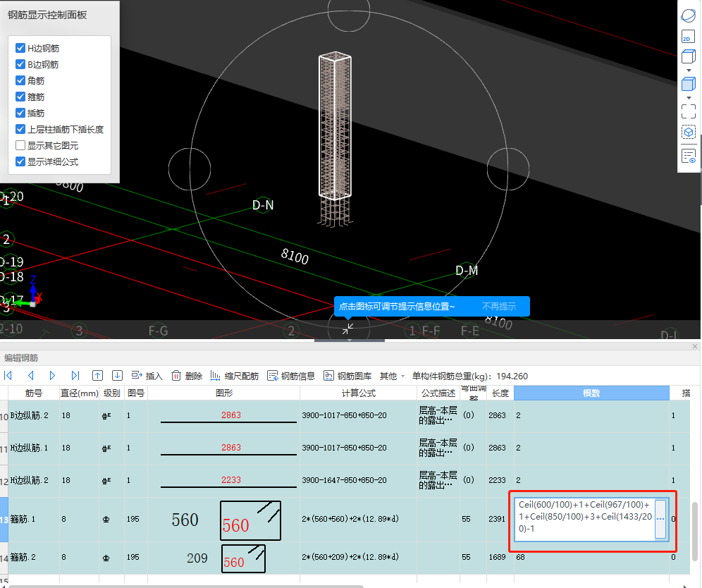Screen dimensions: 702x588
Task: Click the horizontal scrollbar under the rebar table
Action: [x=186, y=586]
